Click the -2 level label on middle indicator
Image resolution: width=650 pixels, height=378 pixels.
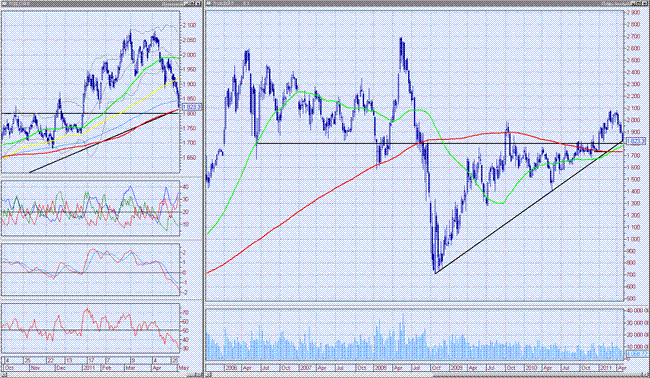[185, 293]
